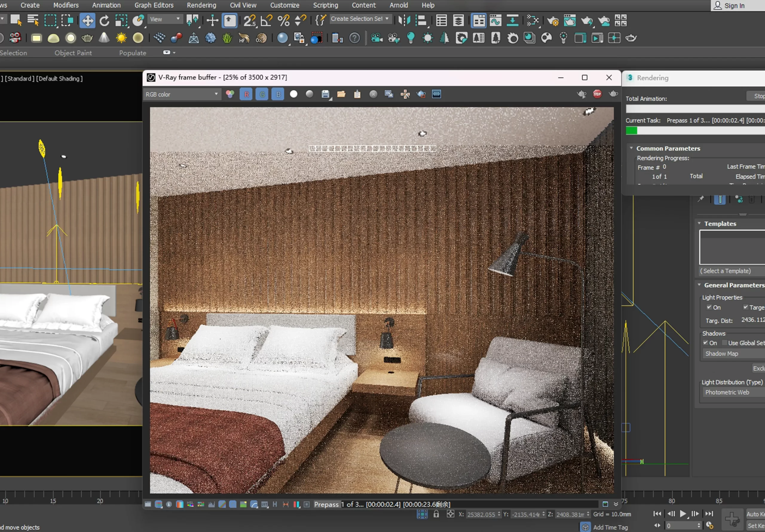Open Rendered Frame Window teapot icon
Image resolution: width=765 pixels, height=532 pixels.
(570, 21)
